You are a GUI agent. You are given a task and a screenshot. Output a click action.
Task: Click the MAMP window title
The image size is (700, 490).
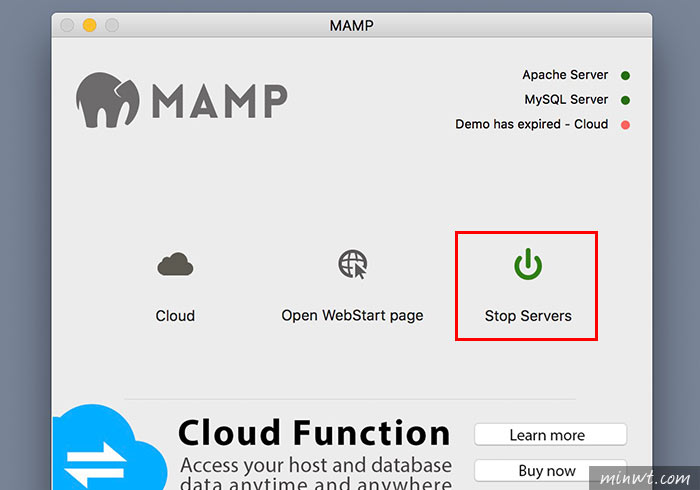351,25
